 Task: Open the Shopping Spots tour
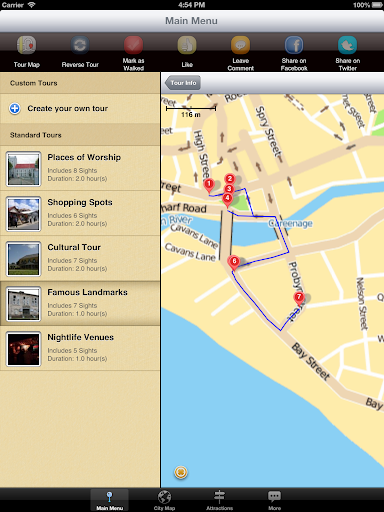point(80,213)
